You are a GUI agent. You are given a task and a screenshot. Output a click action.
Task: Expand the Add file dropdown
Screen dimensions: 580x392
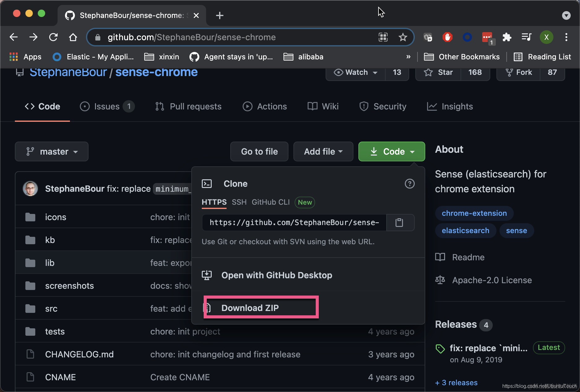[x=323, y=151]
